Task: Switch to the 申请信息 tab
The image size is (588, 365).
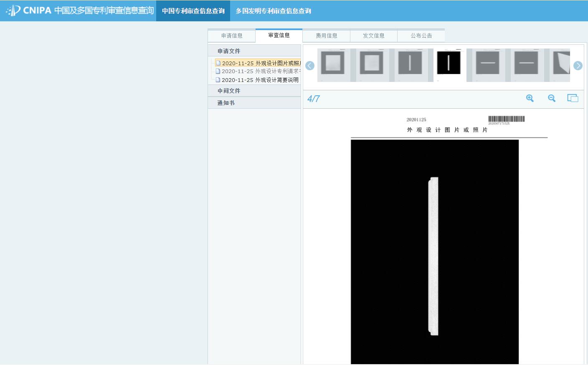Action: (x=232, y=36)
